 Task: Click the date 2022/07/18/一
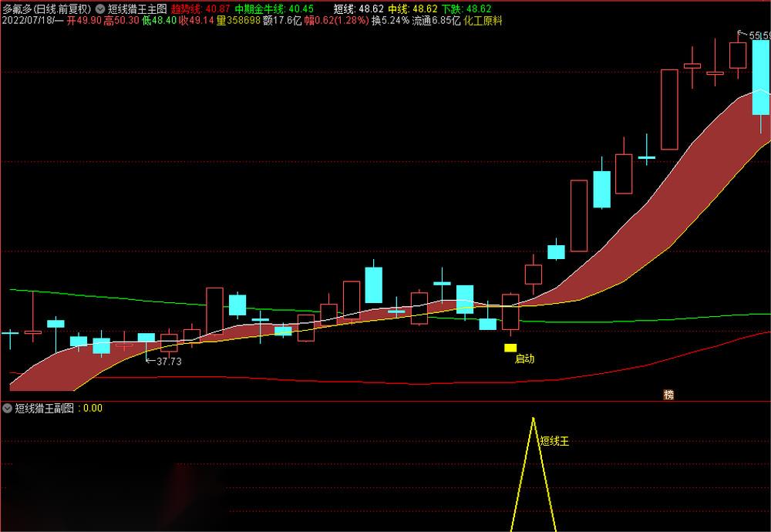[x=32, y=21]
